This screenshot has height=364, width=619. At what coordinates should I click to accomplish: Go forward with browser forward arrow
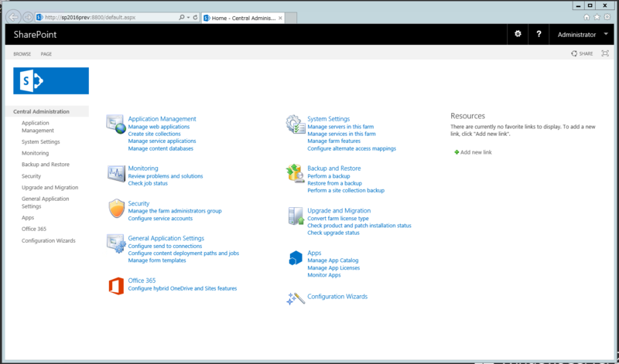click(x=28, y=17)
